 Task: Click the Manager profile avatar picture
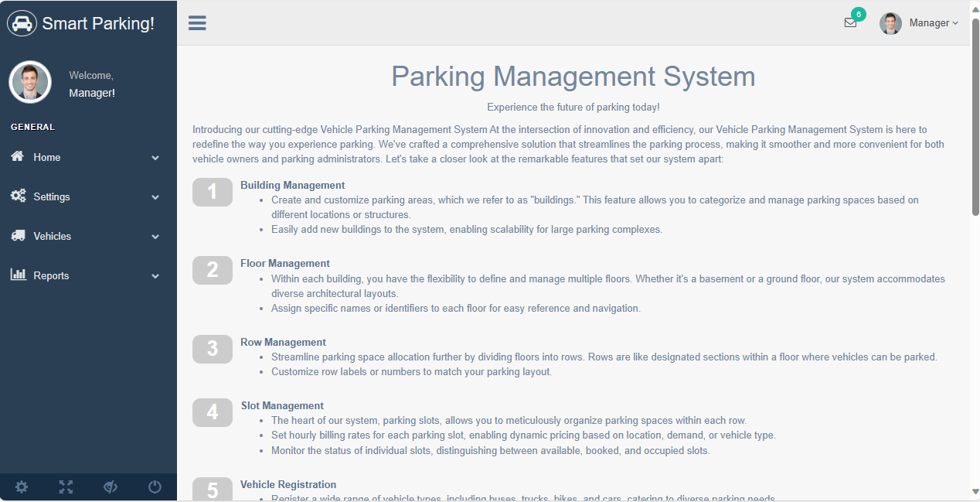click(x=890, y=23)
